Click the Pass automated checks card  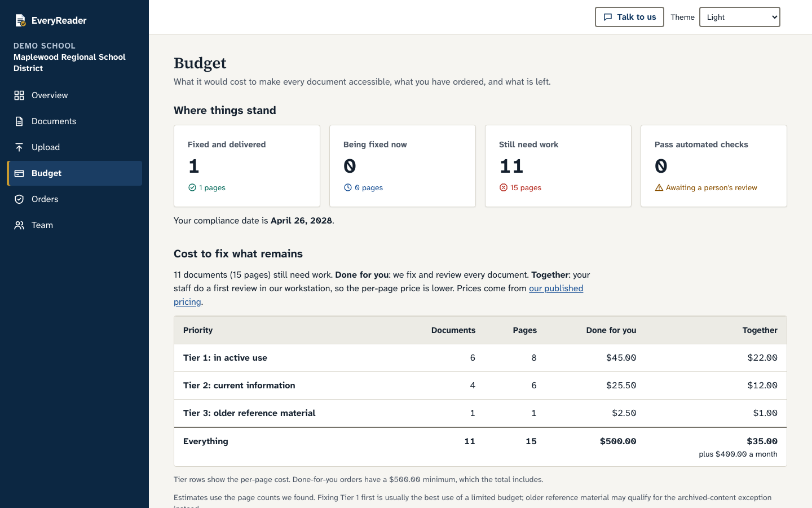714,166
